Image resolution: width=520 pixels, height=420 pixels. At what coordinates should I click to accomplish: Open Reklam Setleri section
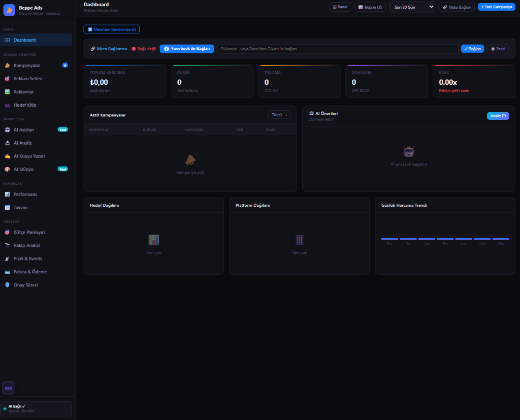tap(28, 79)
